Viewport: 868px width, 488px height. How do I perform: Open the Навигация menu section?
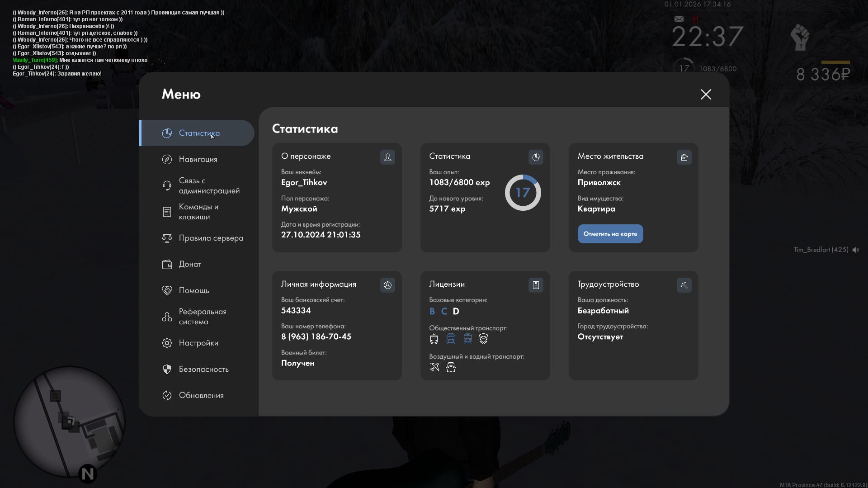pyautogui.click(x=198, y=159)
